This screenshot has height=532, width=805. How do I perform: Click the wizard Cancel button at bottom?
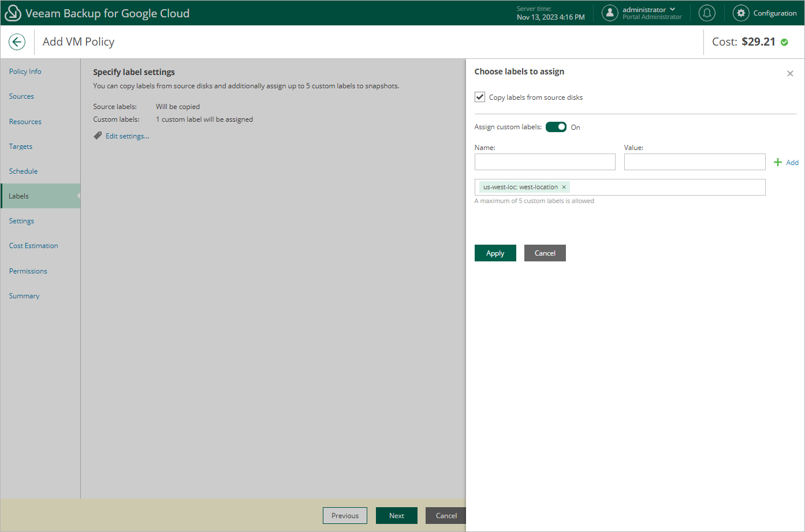point(446,516)
